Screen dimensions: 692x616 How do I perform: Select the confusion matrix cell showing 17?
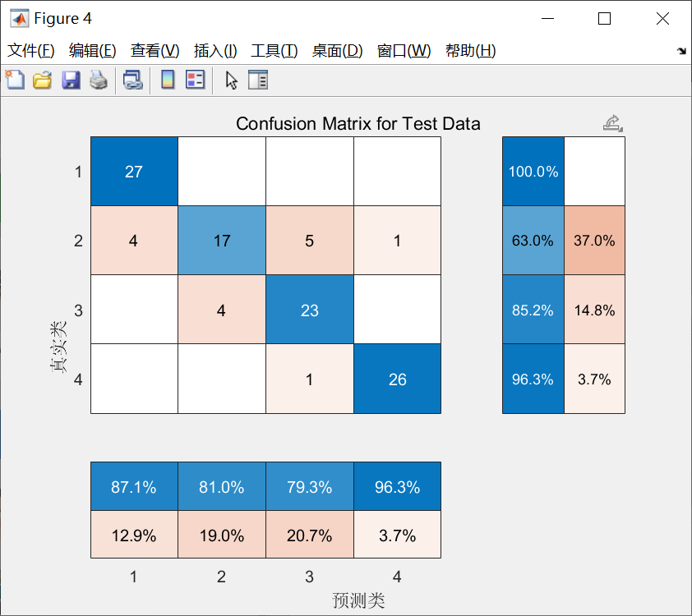pyautogui.click(x=222, y=241)
